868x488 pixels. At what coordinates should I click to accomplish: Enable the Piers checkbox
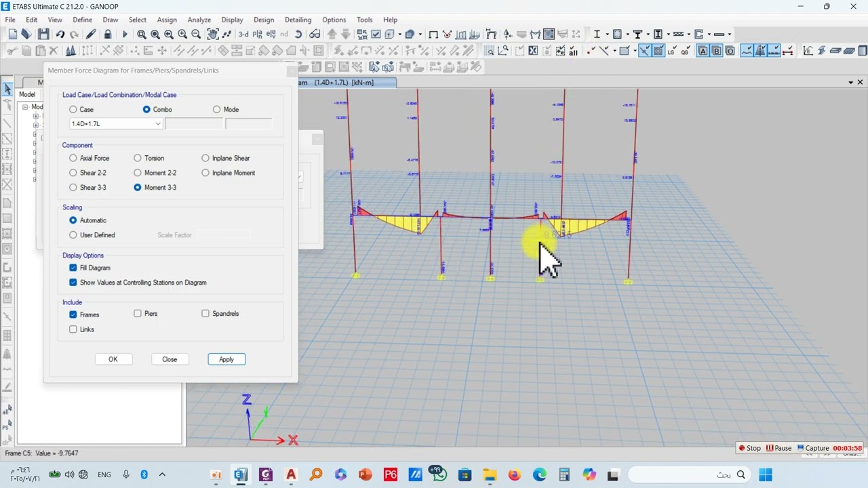pyautogui.click(x=138, y=314)
